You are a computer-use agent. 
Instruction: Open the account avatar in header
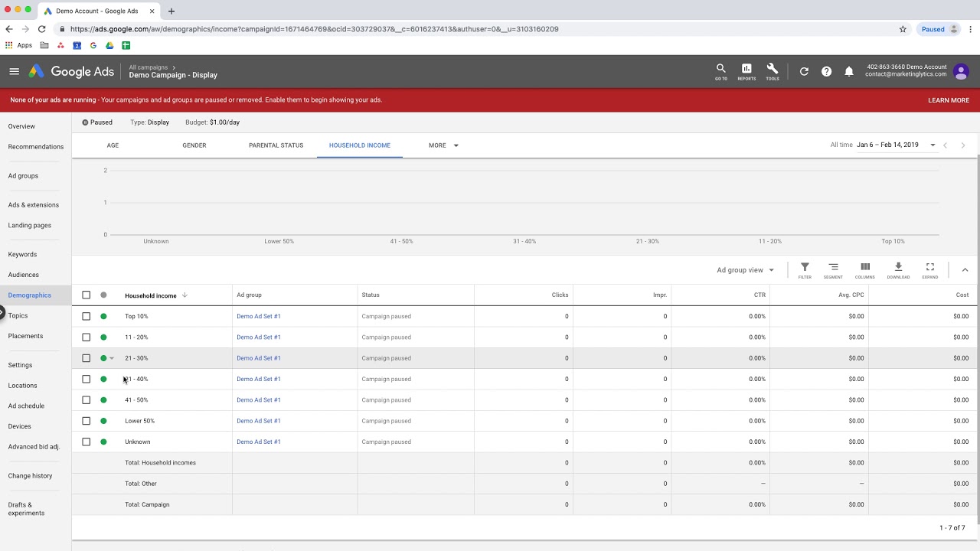coord(962,72)
